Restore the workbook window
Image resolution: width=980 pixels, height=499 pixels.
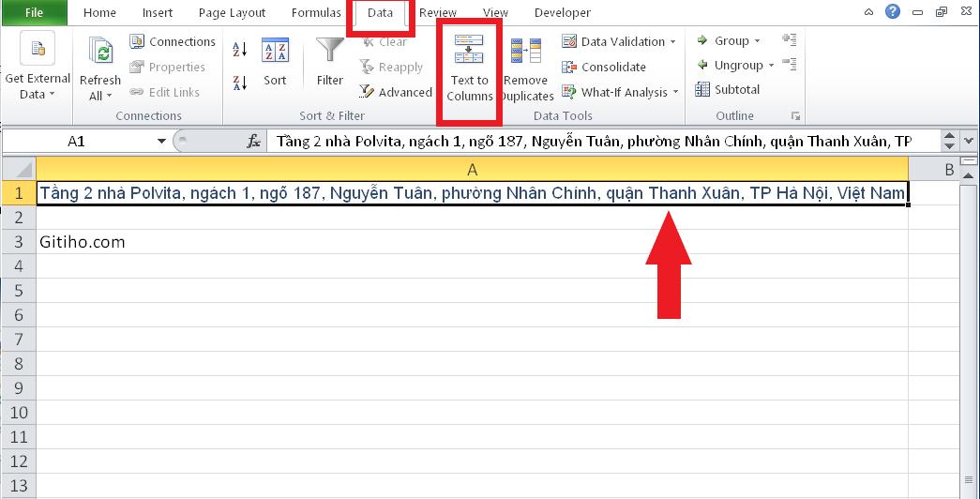(942, 12)
